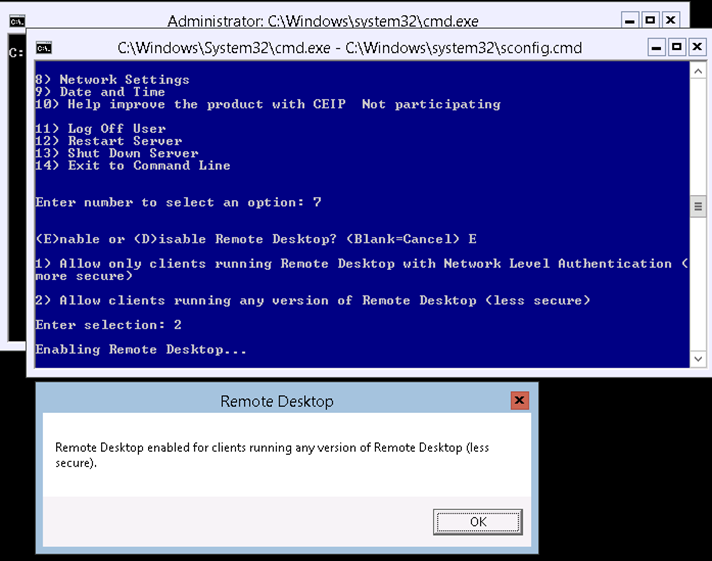The image size is (712, 561).
Task: Click the 'Enter selection: 2' line
Action: point(108,325)
